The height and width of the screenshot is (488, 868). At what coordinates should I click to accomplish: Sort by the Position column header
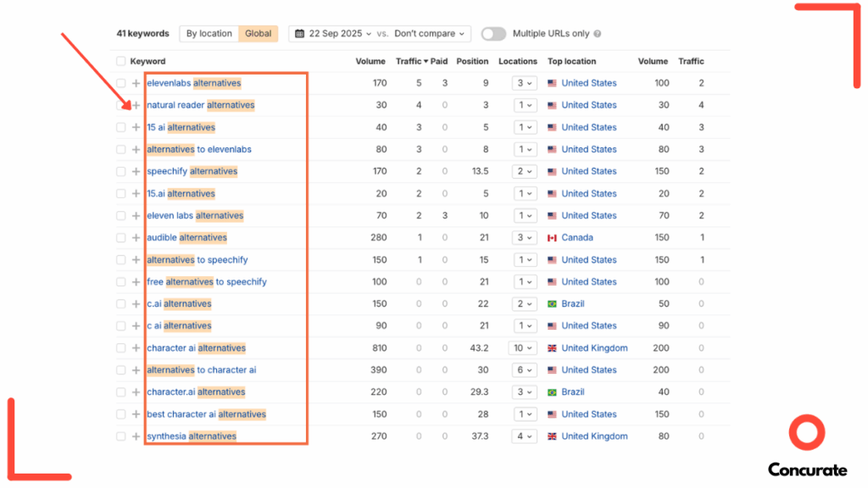472,61
